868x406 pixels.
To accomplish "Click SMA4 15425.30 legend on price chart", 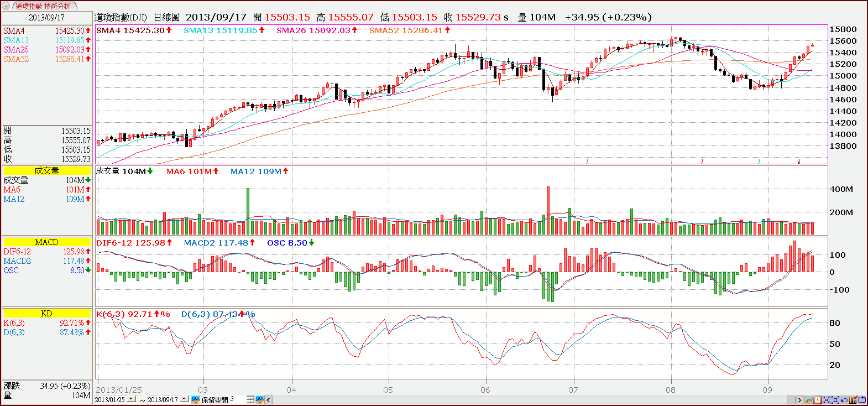I will (134, 30).
